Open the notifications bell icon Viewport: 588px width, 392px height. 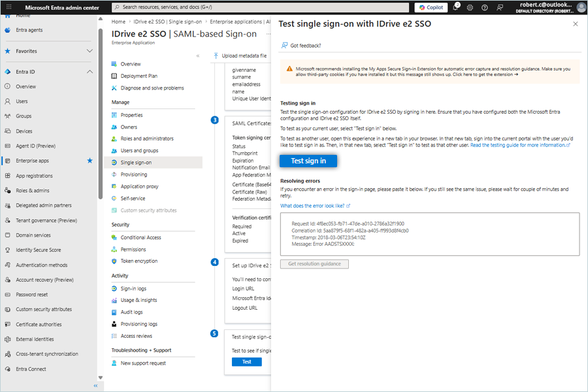(455, 7)
